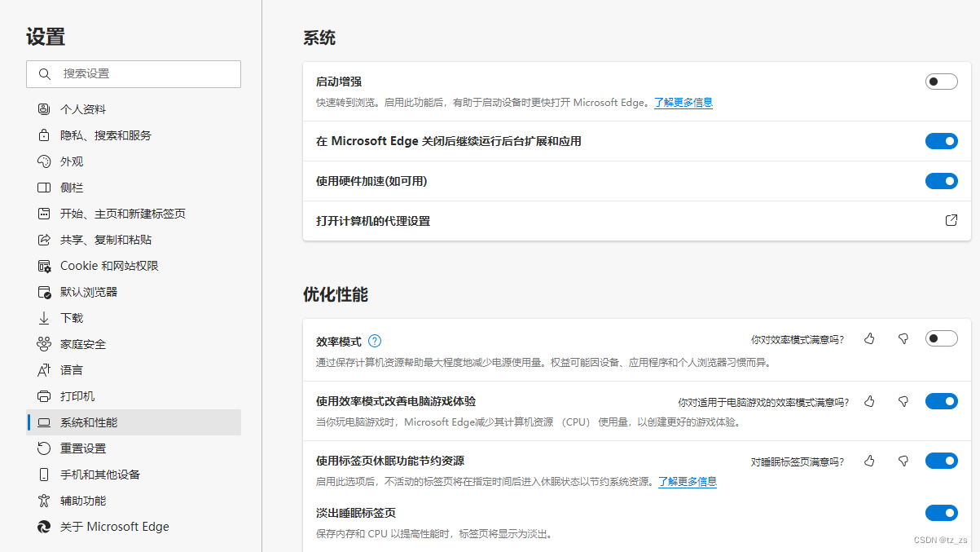Open the 下载 settings section
Viewport: 980px width, 552px height.
(x=134, y=318)
